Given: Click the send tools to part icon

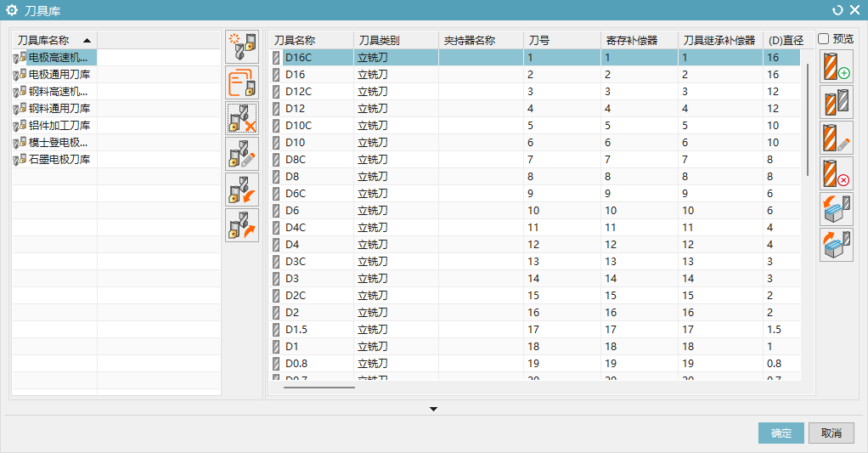Looking at the screenshot, I should click(x=837, y=244).
